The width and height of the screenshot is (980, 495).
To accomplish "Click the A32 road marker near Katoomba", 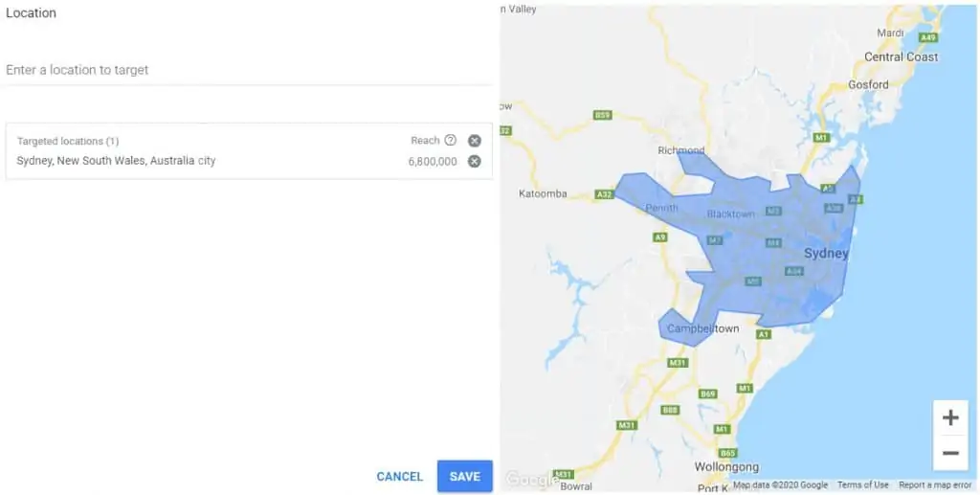I will tap(604, 194).
